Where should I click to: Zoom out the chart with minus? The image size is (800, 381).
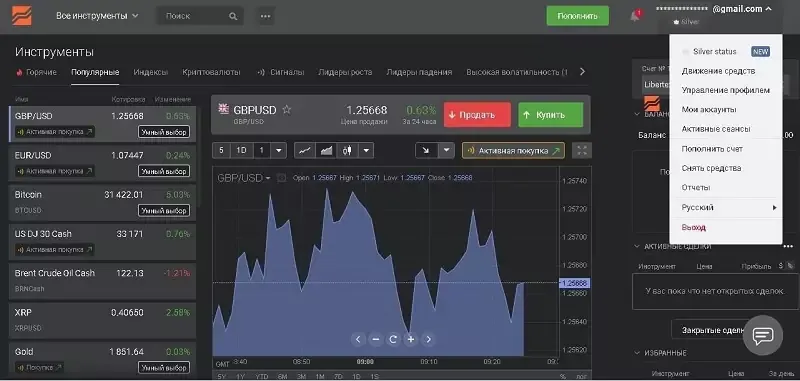point(376,339)
